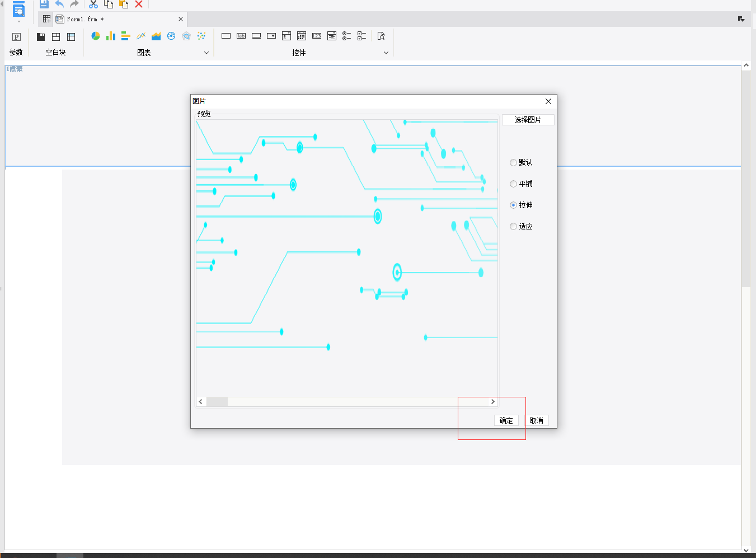Confirm with the 确定 button
The width and height of the screenshot is (756, 558).
[506, 420]
